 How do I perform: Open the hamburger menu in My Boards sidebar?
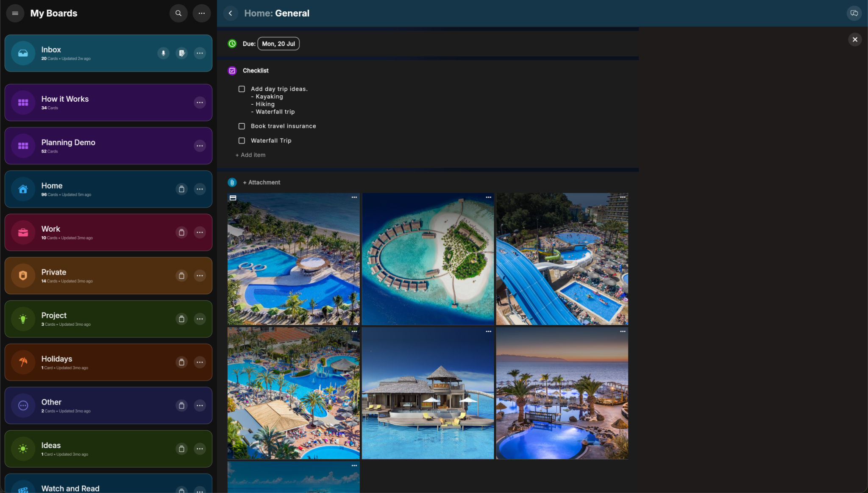pos(15,13)
